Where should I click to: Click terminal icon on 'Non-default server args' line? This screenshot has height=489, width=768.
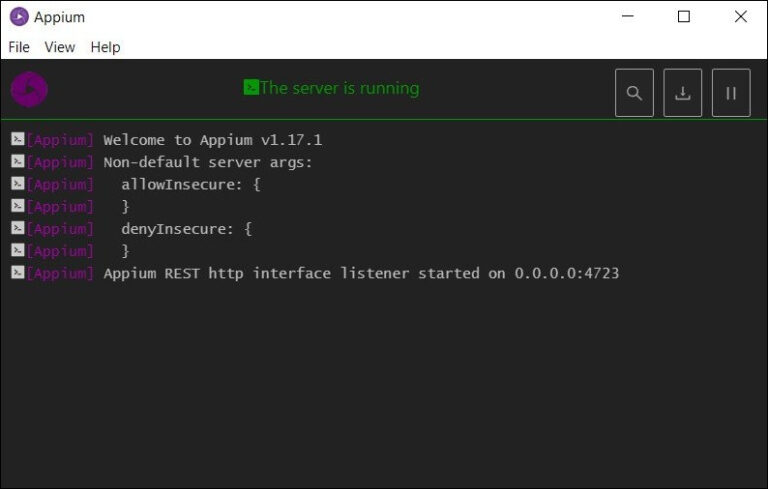[18, 161]
